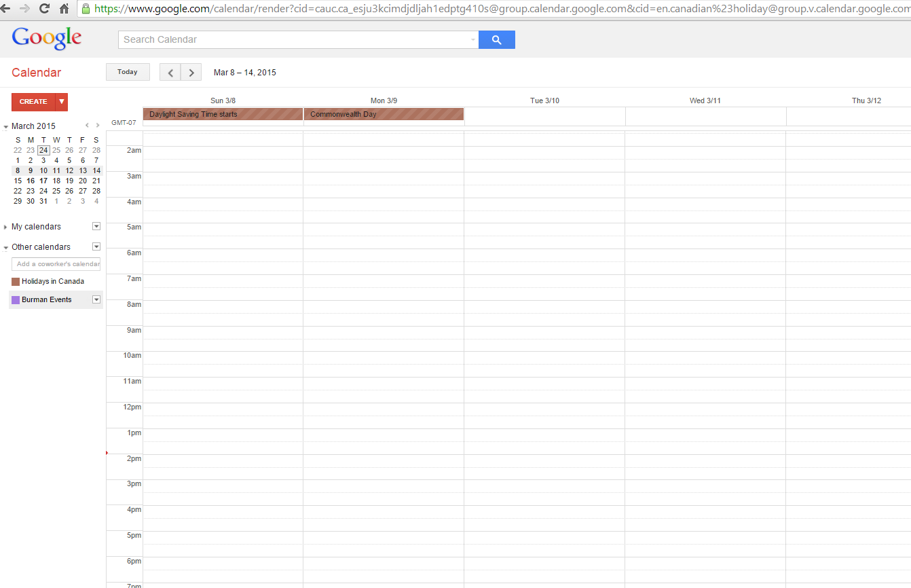This screenshot has width=911, height=588.
Task: Show next month in the mini calendar
Action: tap(98, 126)
